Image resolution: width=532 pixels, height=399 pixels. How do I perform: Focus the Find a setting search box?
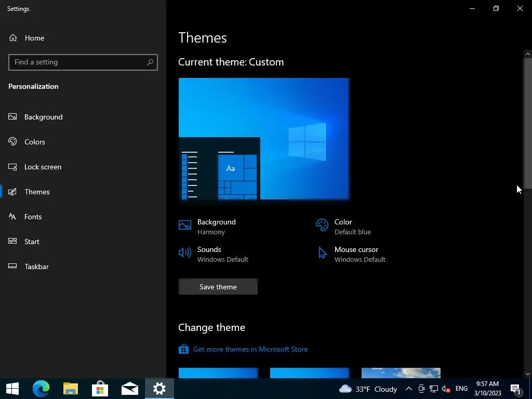83,62
